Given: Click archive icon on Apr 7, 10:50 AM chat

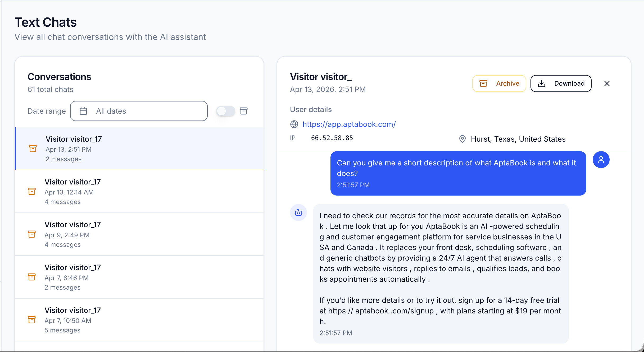Looking at the screenshot, I should click(x=32, y=320).
